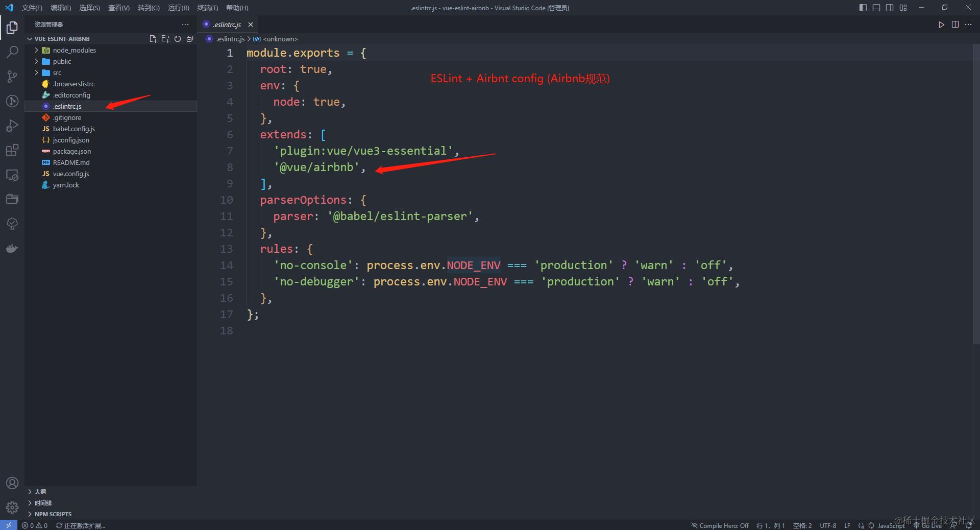Open the Explorer view in the activity bar
Viewport: 980px width, 530px height.
click(12, 27)
